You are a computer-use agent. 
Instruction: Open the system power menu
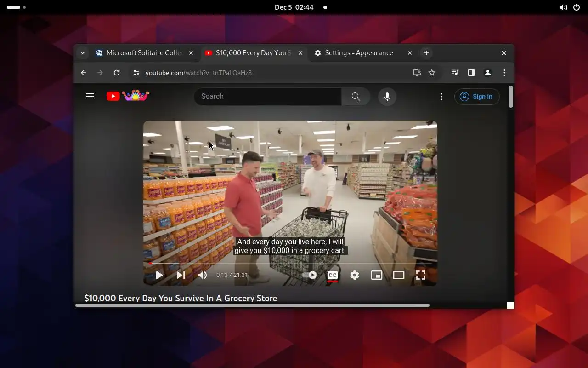pos(577,7)
